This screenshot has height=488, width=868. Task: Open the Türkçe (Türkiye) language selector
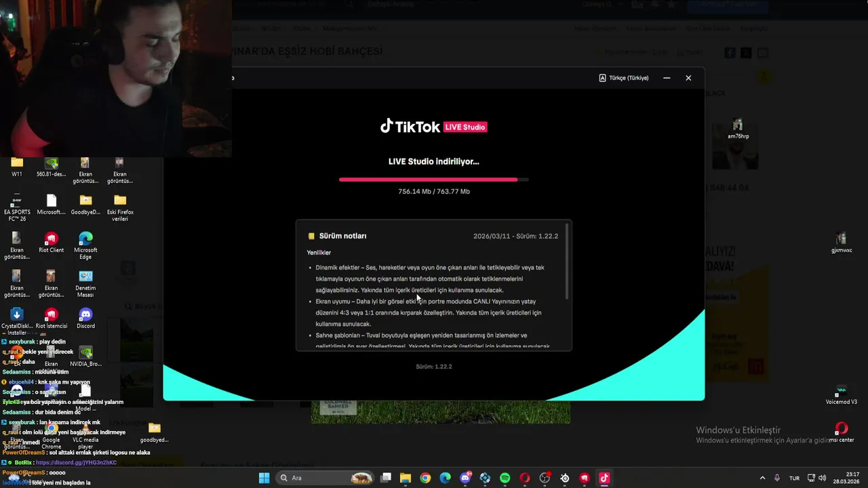[x=624, y=78]
